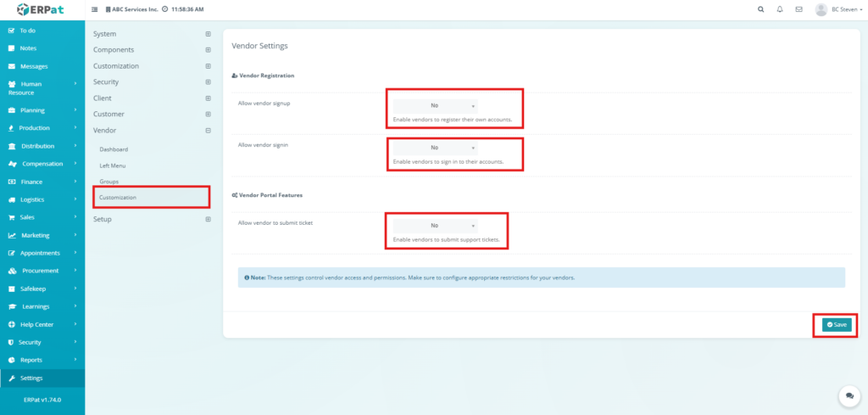The height and width of the screenshot is (415, 868).
Task: Expand the Customization top-level section
Action: (x=209, y=66)
